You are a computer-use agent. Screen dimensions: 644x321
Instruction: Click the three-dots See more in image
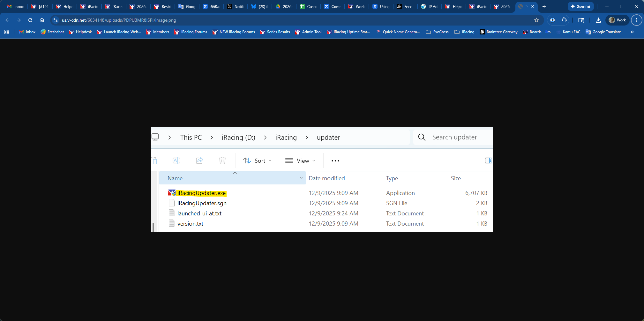point(335,161)
